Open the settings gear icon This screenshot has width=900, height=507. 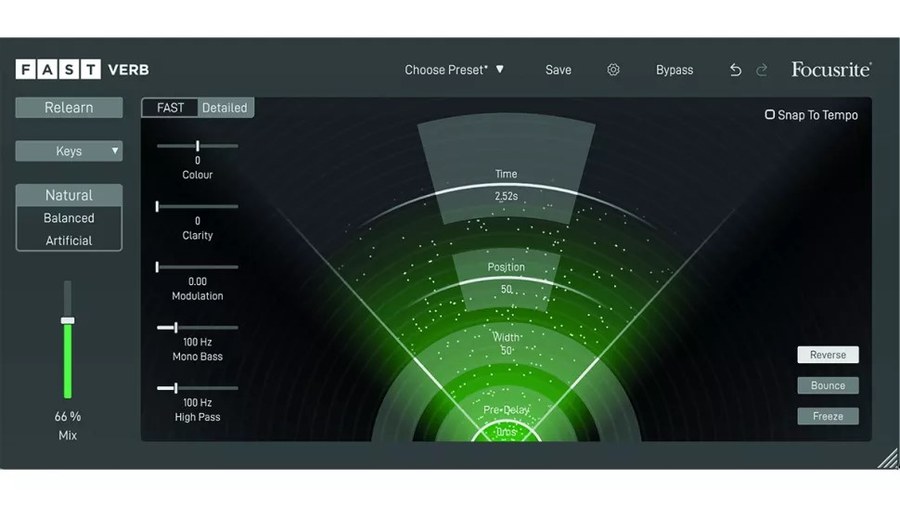pos(613,69)
